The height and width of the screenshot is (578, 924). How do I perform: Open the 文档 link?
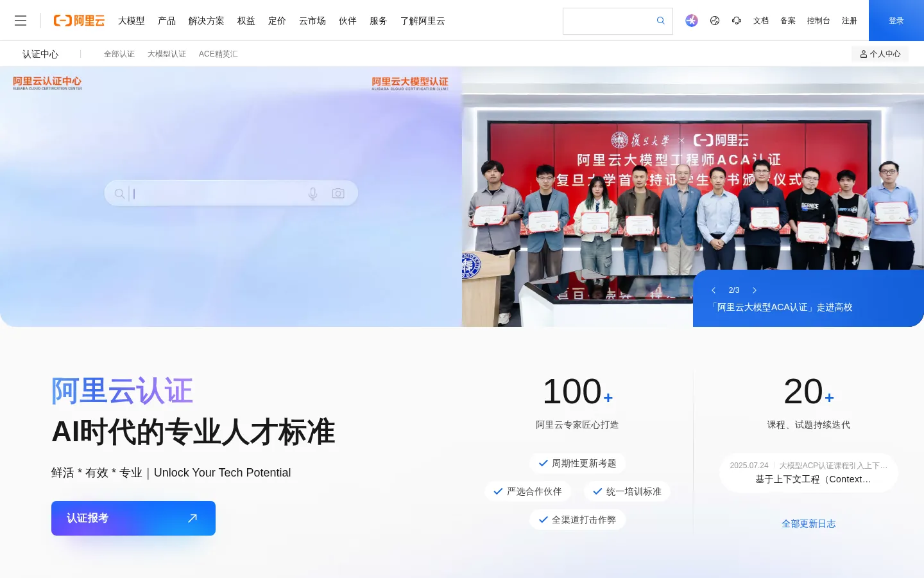coord(761,21)
